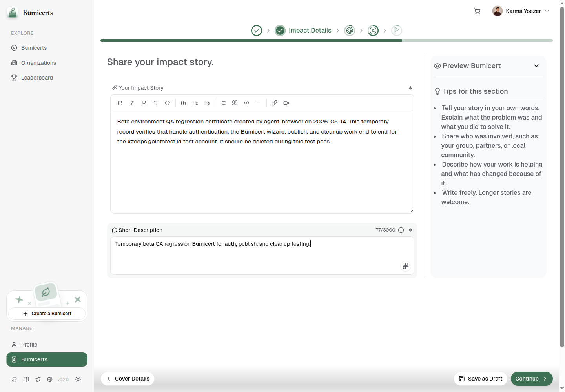Click the wizard progress bar

[x=326, y=40]
